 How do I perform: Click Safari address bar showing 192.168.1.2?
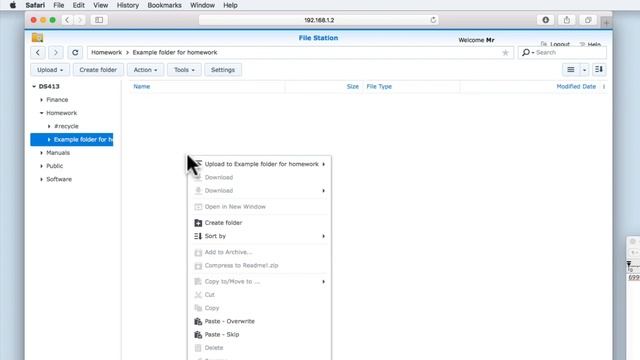tap(319, 20)
